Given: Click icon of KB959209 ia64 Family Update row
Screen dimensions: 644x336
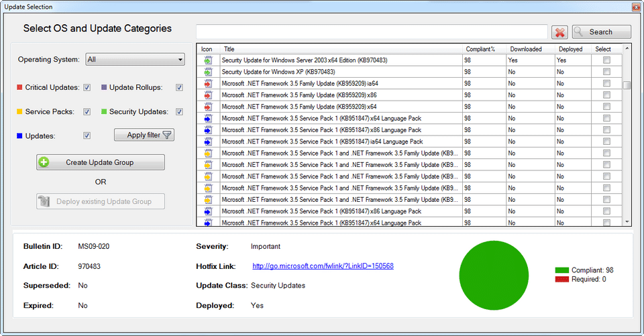Looking at the screenshot, I should (x=208, y=83).
